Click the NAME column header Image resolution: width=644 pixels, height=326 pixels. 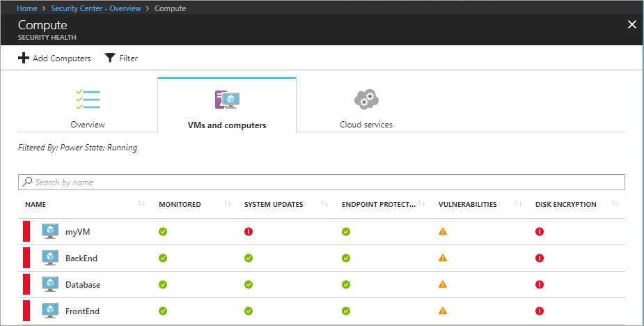point(36,204)
